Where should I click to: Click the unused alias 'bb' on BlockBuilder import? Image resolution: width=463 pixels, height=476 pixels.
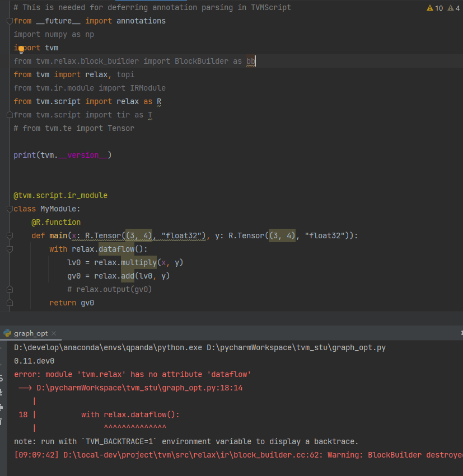click(x=251, y=61)
